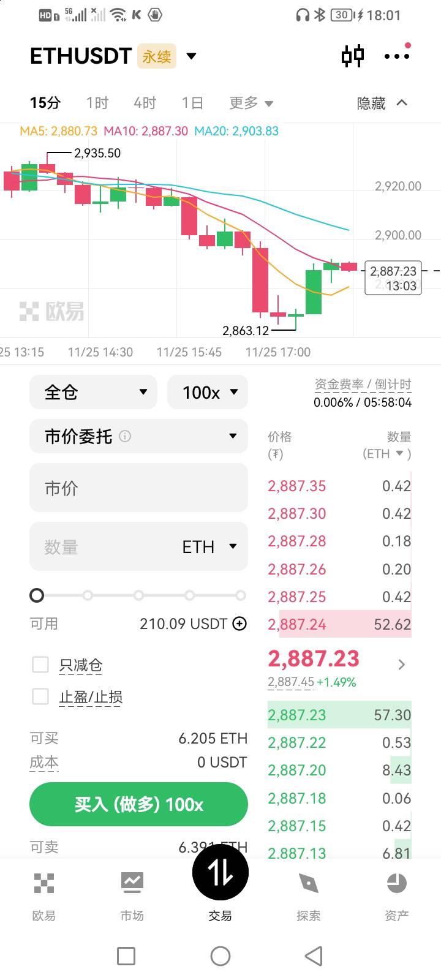Open the three-dot more options menu
This screenshot has height=980, width=441.
pyautogui.click(x=396, y=56)
